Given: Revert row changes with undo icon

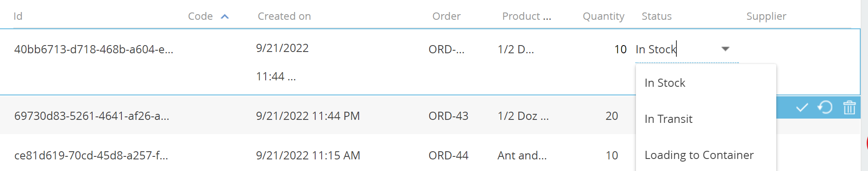Looking at the screenshot, I should (825, 107).
